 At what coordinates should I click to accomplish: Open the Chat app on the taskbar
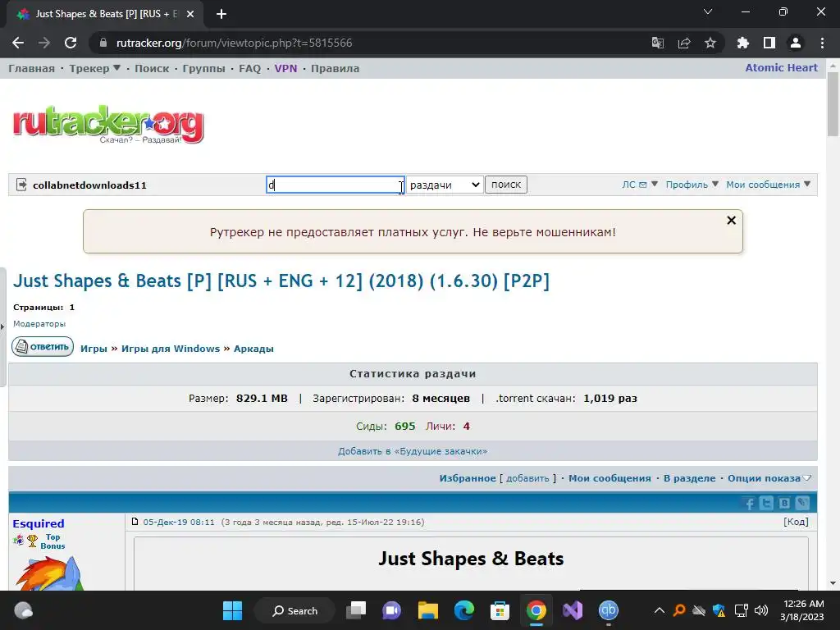point(391,610)
